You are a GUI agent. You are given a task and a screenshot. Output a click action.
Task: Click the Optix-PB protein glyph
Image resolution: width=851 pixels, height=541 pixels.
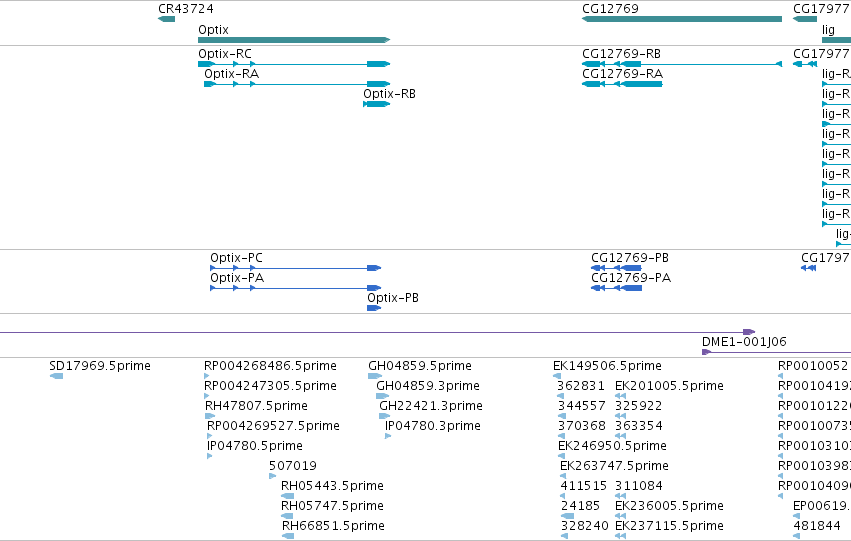(374, 308)
